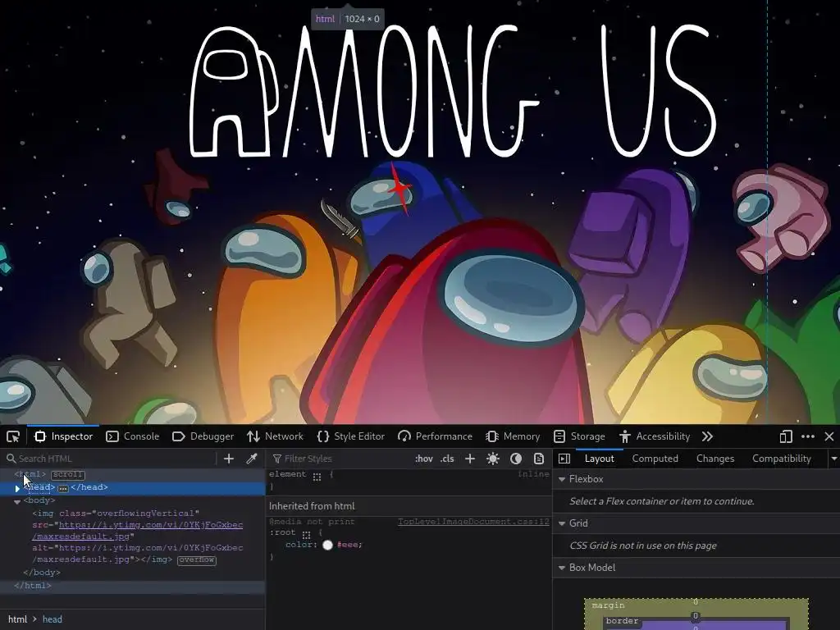Select the Compatibility sidebar tab
The height and width of the screenshot is (630, 840).
pyautogui.click(x=781, y=459)
